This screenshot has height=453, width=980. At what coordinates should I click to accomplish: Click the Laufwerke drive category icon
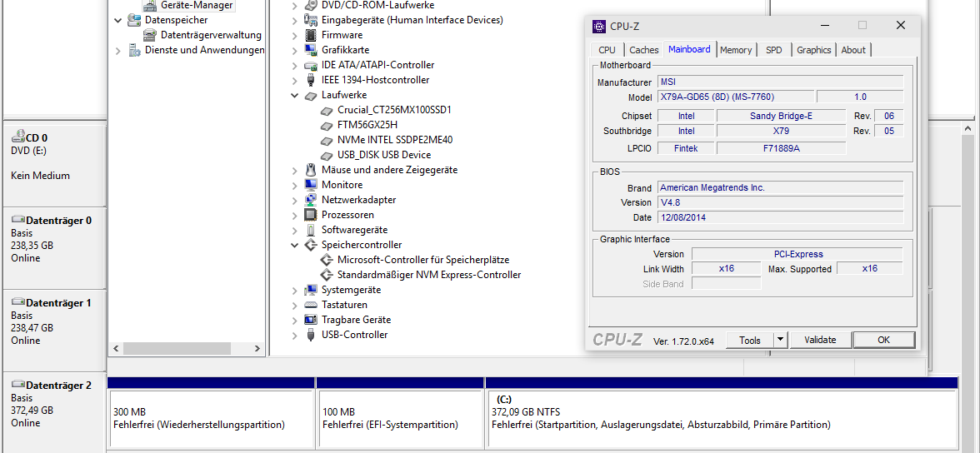click(x=311, y=96)
